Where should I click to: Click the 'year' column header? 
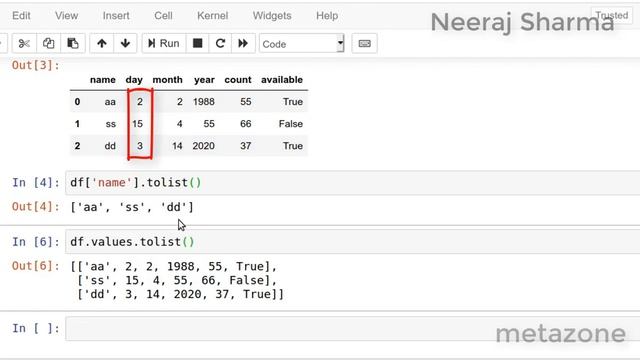(204, 80)
